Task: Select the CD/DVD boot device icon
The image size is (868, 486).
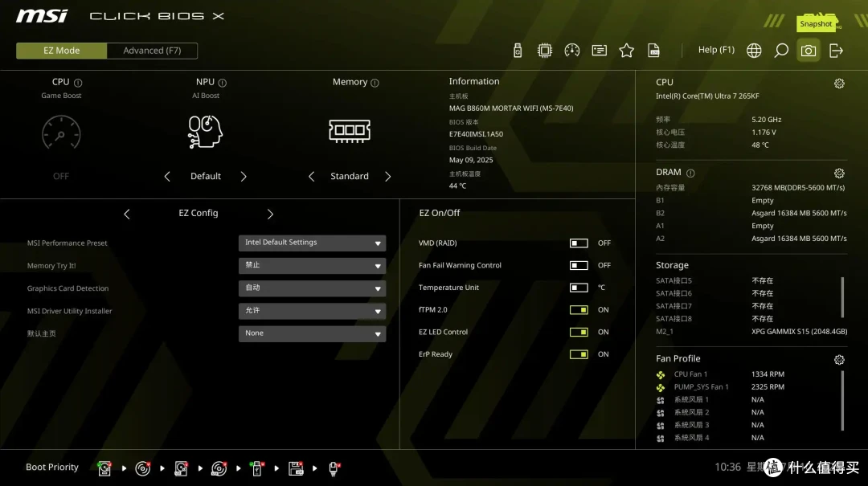Action: click(x=143, y=468)
